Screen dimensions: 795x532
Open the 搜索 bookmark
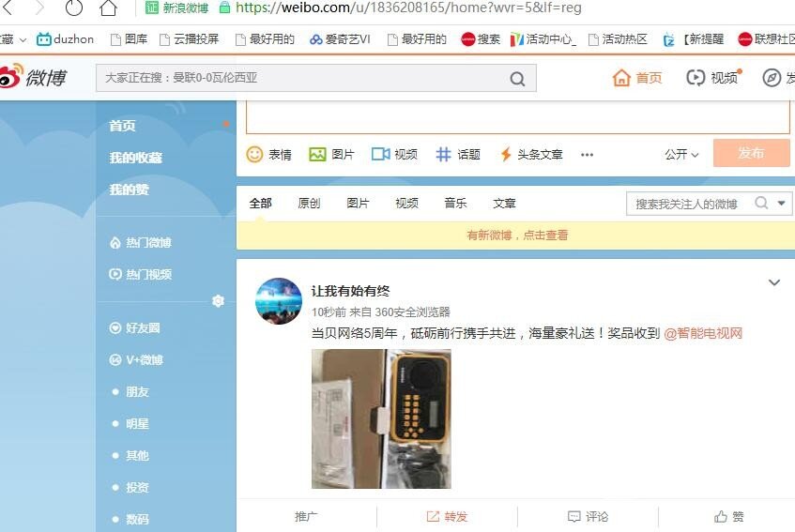[x=481, y=39]
